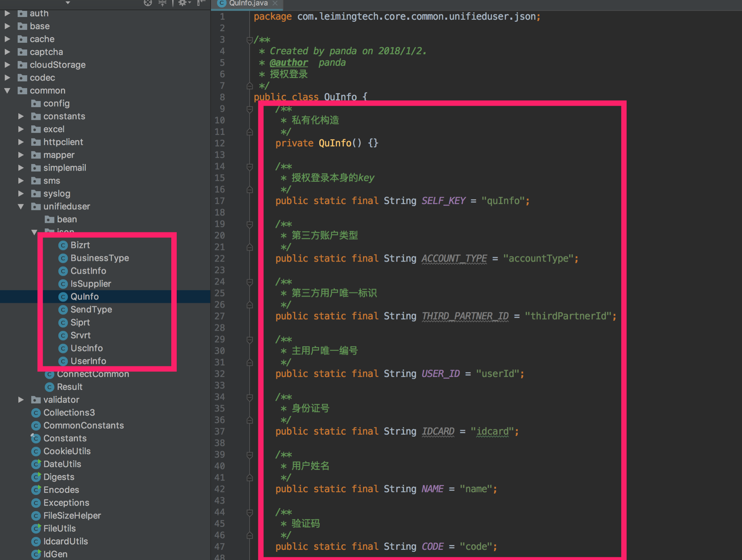Image resolution: width=742 pixels, height=560 pixels.
Task: Click the Srvrt class icon
Action: click(x=63, y=335)
